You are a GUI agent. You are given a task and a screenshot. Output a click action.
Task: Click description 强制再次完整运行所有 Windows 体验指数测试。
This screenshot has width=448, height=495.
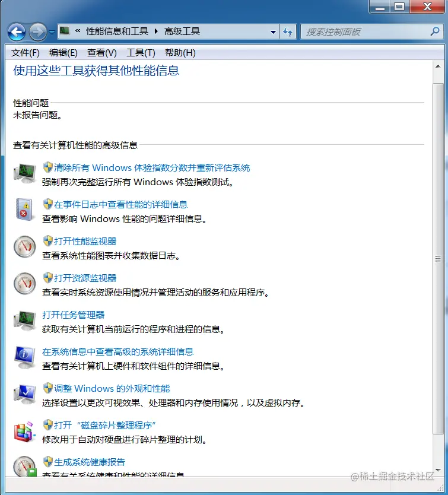click(x=138, y=182)
